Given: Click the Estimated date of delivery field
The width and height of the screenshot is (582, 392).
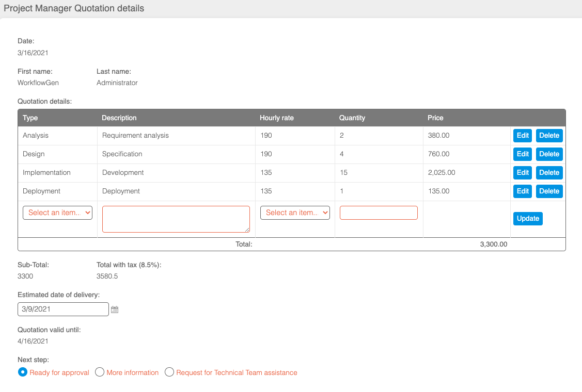Looking at the screenshot, I should 63,309.
